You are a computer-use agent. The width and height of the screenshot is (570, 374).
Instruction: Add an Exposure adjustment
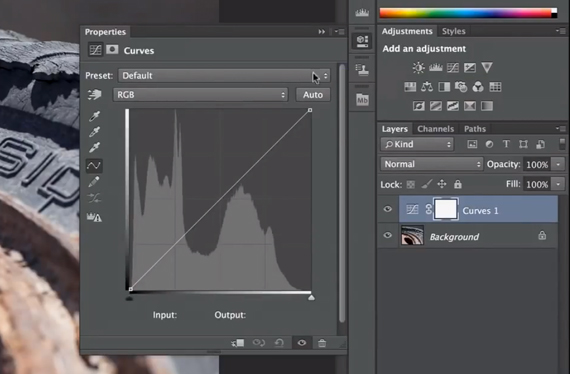click(x=470, y=67)
